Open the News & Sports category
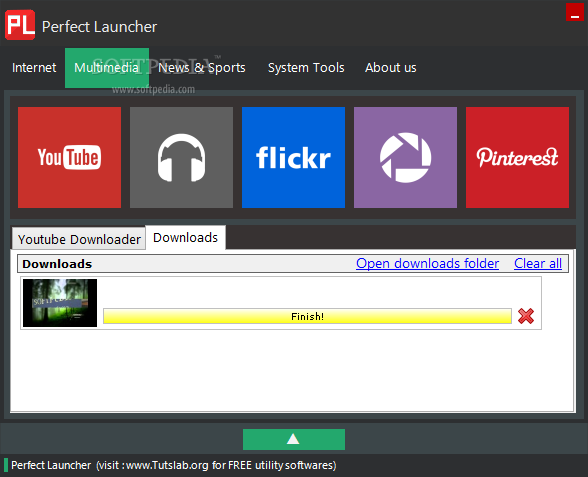This screenshot has width=588, height=477. click(202, 68)
